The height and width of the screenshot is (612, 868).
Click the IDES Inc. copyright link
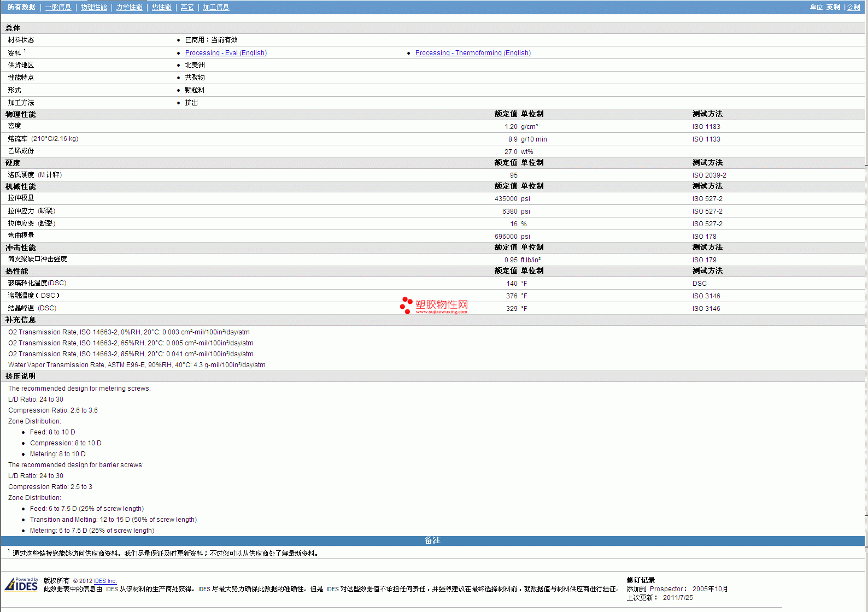[x=105, y=581]
